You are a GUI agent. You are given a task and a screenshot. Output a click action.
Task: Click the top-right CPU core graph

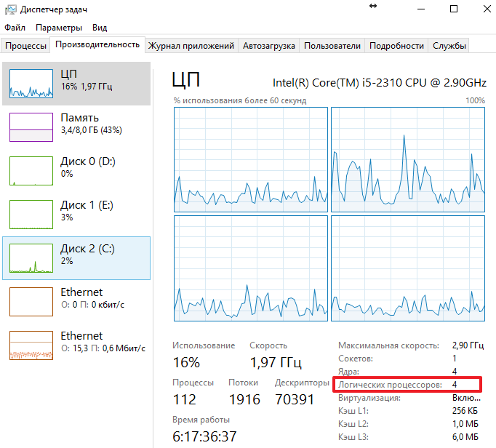[408, 159]
